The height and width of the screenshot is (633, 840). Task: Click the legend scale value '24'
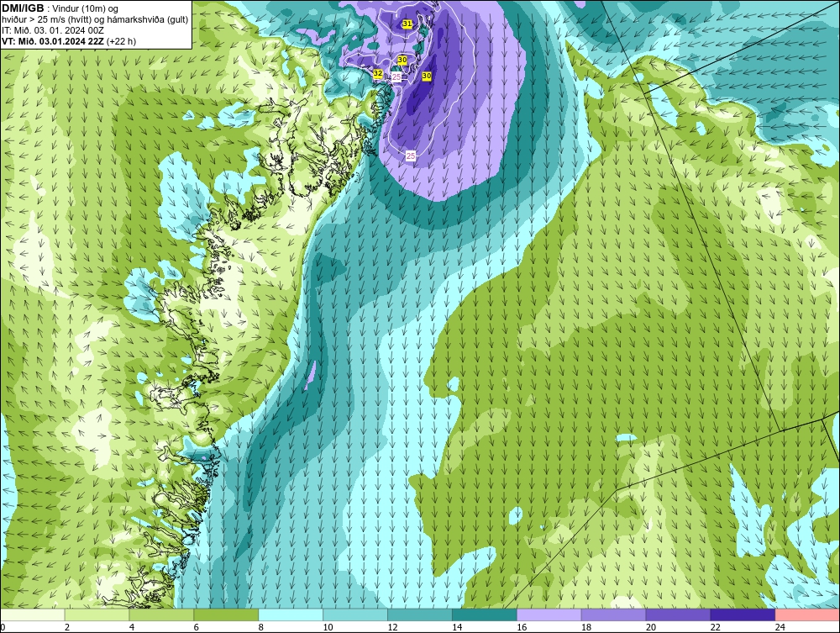click(x=780, y=627)
